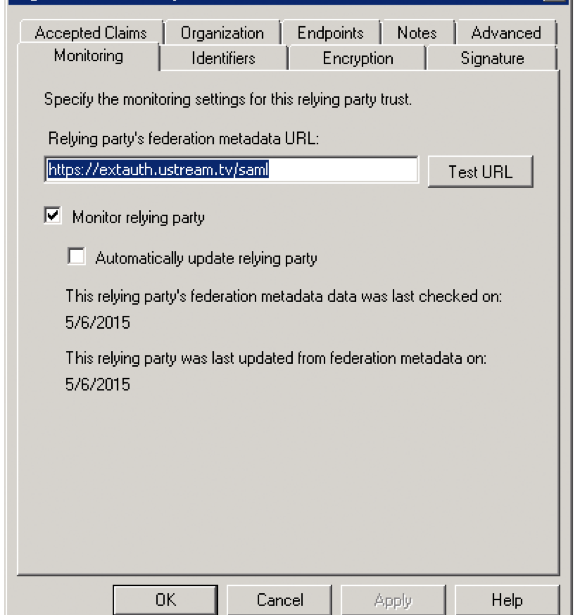The width and height of the screenshot is (580, 615).
Task: Click the Test URL button
Action: coord(480,172)
